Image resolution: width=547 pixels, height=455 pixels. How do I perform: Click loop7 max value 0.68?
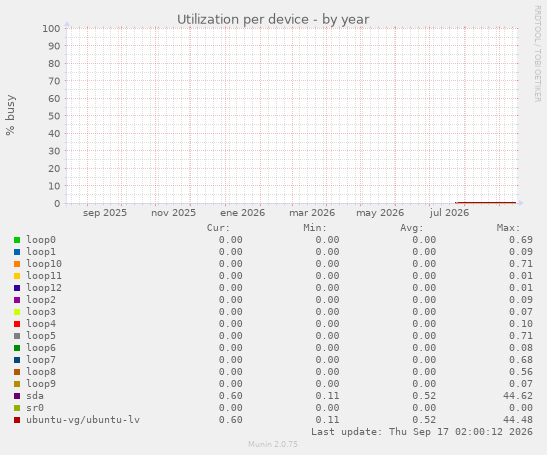[x=521, y=360]
